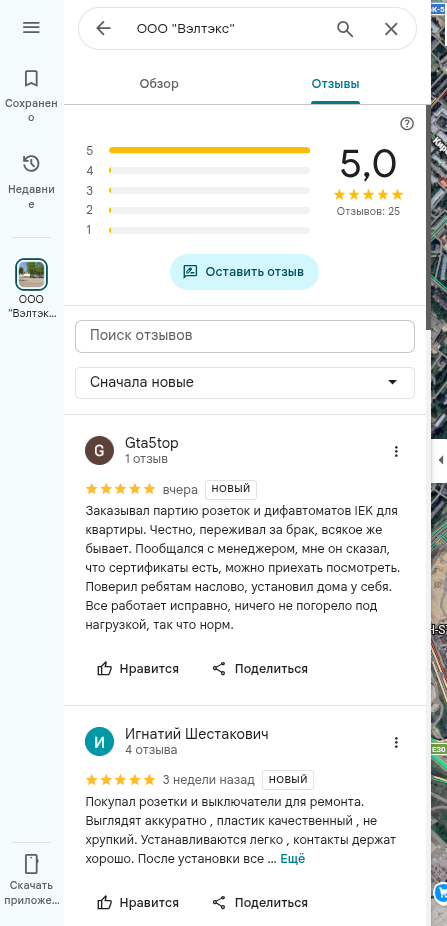The height and width of the screenshot is (926, 447).
Task: Like the Gta5top review
Action: click(x=138, y=669)
